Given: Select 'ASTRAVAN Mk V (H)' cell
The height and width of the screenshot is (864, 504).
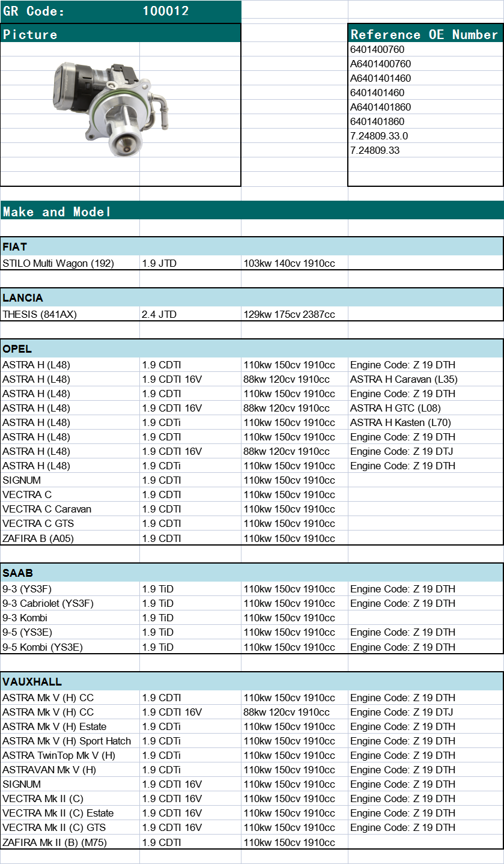Looking at the screenshot, I should [x=49, y=770].
